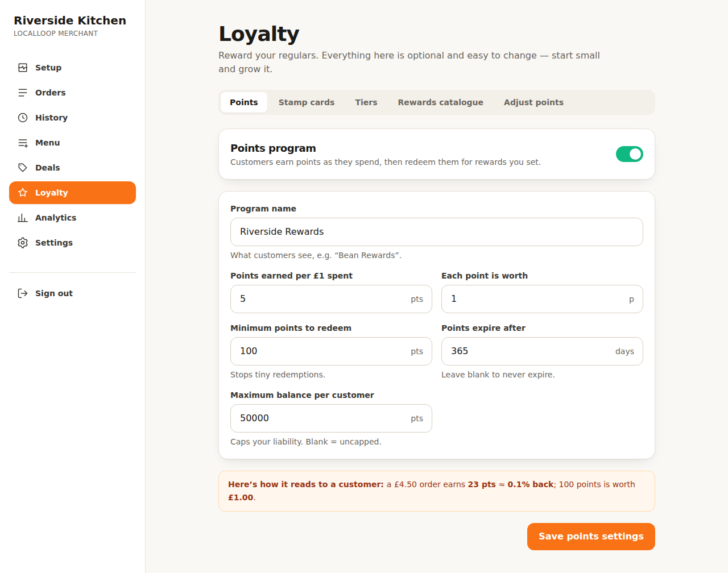Click 'Stops tiny redemptions.' hint text
This screenshot has width=728, height=573.
tap(278, 375)
